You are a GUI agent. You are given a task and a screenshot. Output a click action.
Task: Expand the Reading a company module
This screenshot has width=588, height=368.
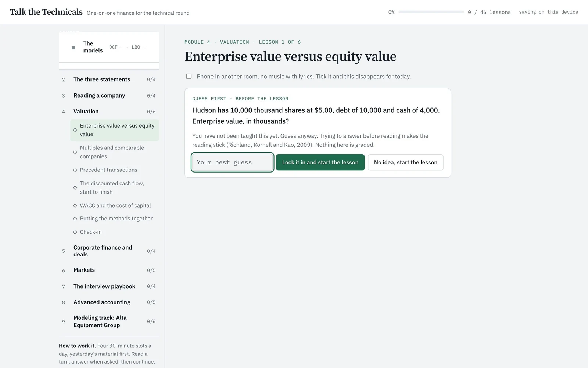[109, 96]
